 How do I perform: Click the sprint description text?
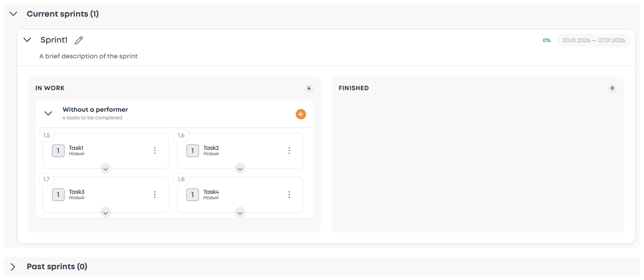coord(88,57)
